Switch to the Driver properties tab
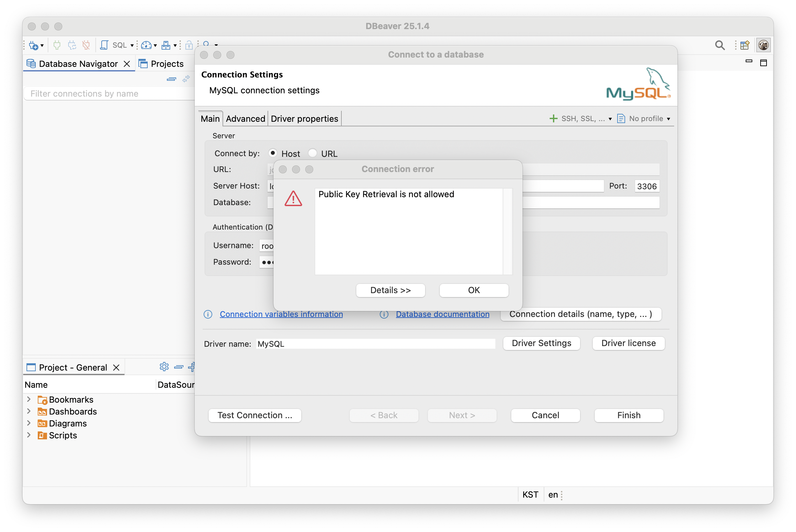Screen dimensions: 796x532 click(x=304, y=119)
